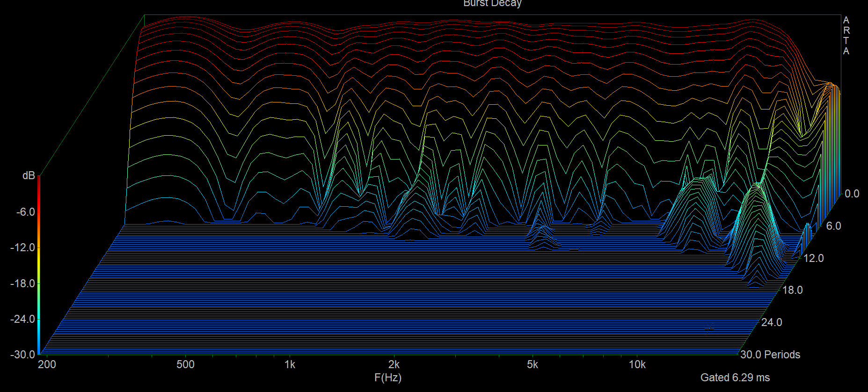Click the 200 Hz frequency axis label

(x=47, y=364)
